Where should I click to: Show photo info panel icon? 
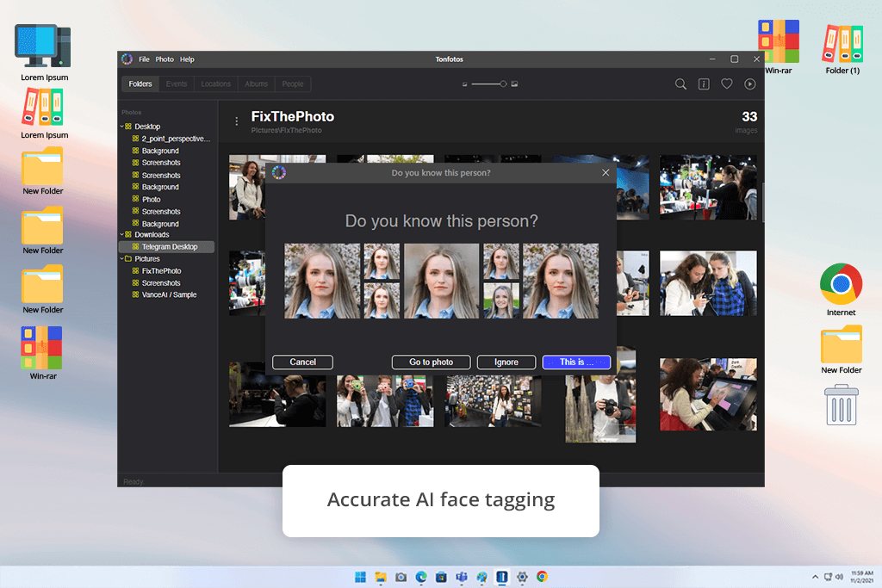coord(704,84)
